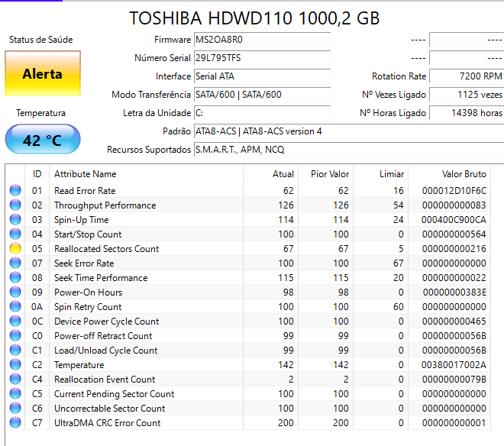The image size is (504, 446).
Task: Click the status icon for Device Power Cycle Count
Action: (15, 321)
